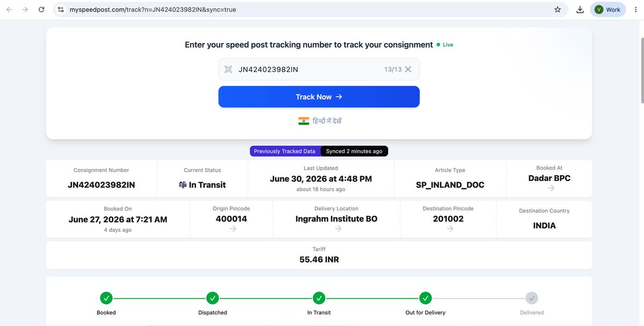This screenshot has width=644, height=326.
Task: Click destination pincode 201002
Action: click(448, 219)
